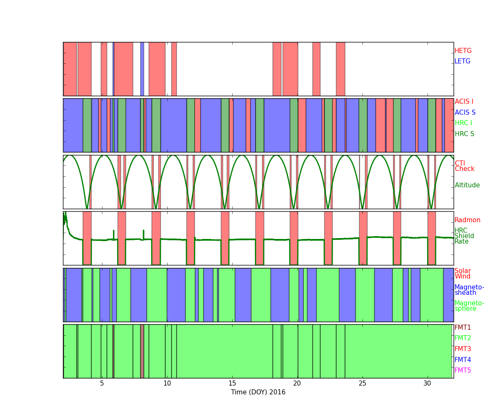Click the Magnetosheath legend label

469,290
